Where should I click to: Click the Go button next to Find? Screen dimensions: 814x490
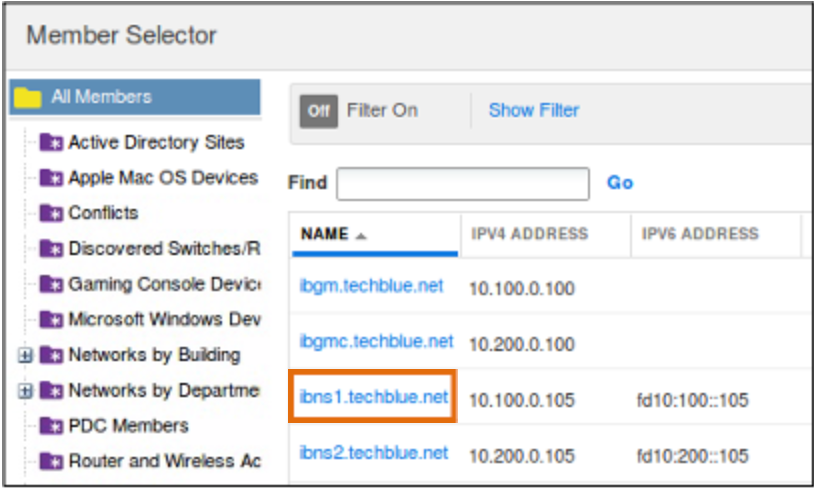pos(620,183)
